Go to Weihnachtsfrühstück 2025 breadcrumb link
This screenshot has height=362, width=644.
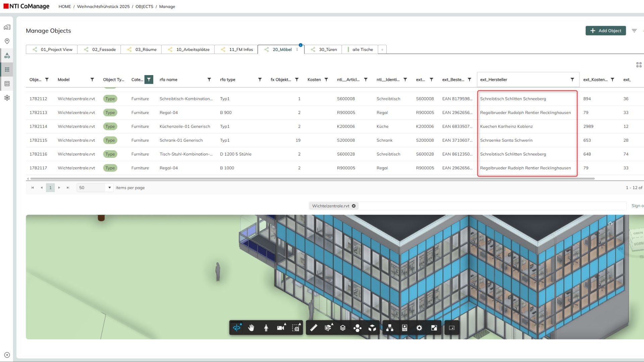[103, 6]
